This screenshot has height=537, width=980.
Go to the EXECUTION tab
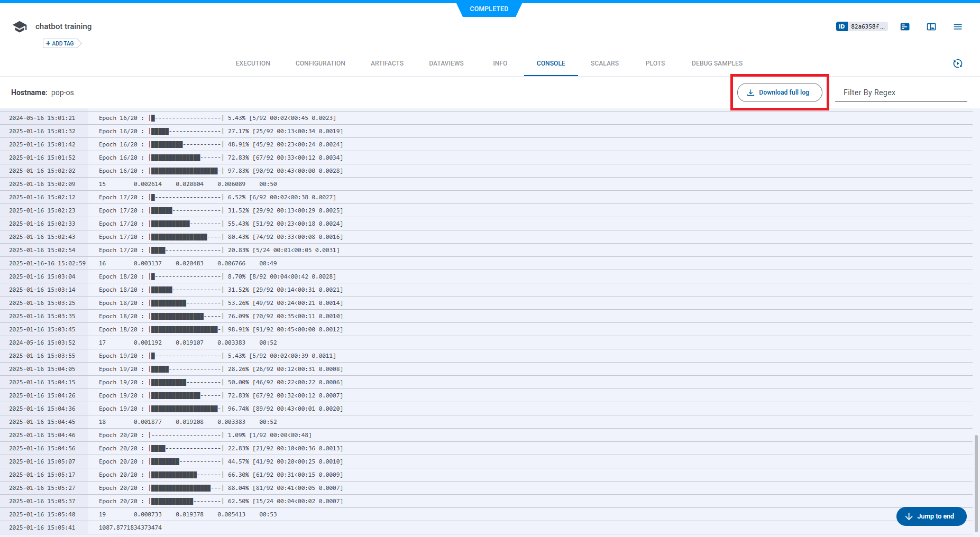coord(253,63)
